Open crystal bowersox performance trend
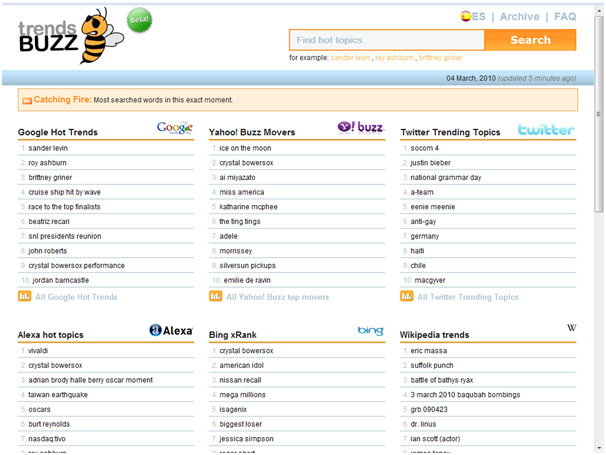The height and width of the screenshot is (455, 606). 77,266
